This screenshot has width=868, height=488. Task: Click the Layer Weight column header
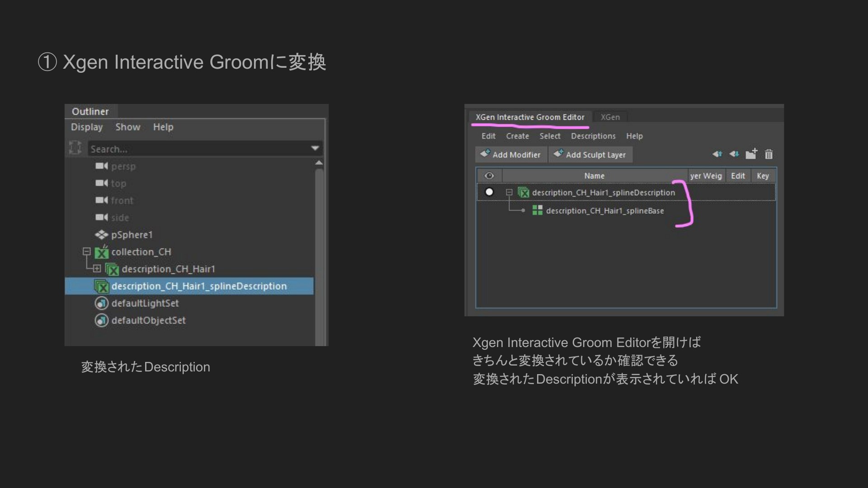[x=706, y=176]
